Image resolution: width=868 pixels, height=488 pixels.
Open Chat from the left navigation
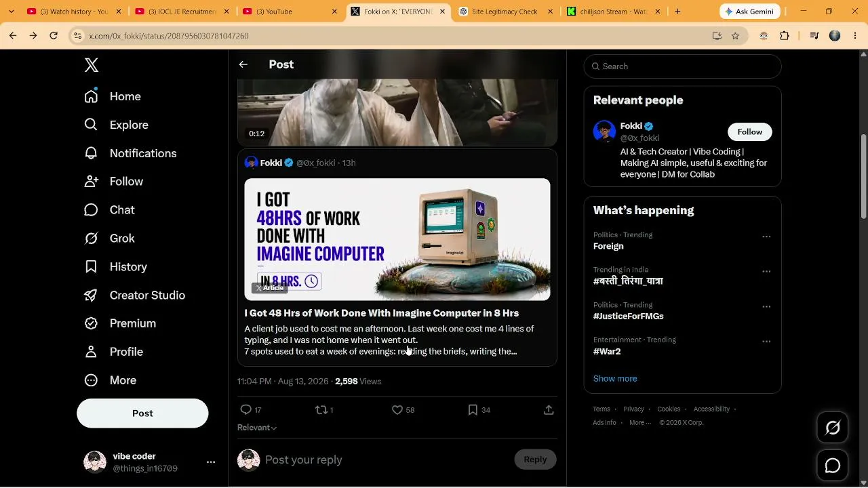pyautogui.click(x=109, y=210)
